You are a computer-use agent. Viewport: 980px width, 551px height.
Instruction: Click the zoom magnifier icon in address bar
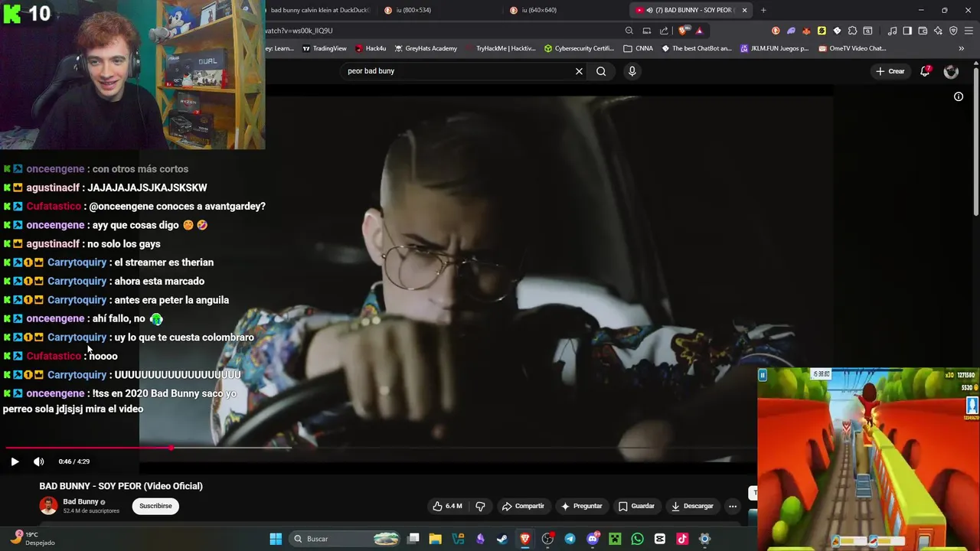coord(629,31)
